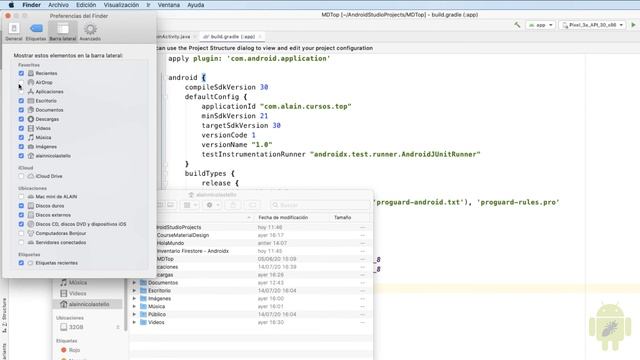Uncheck the alainnicolastello home checkbox
Viewport: 640px width, 360px height.
(21, 156)
